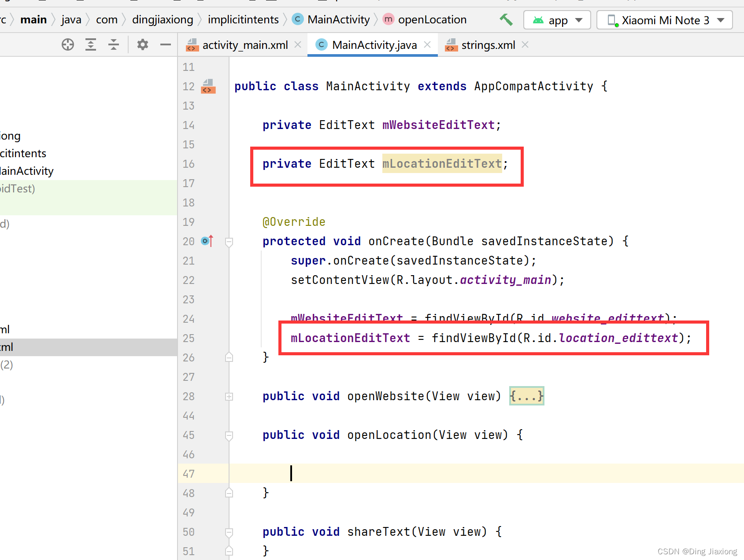Click the Make Project hammer icon
744x560 pixels.
(505, 20)
